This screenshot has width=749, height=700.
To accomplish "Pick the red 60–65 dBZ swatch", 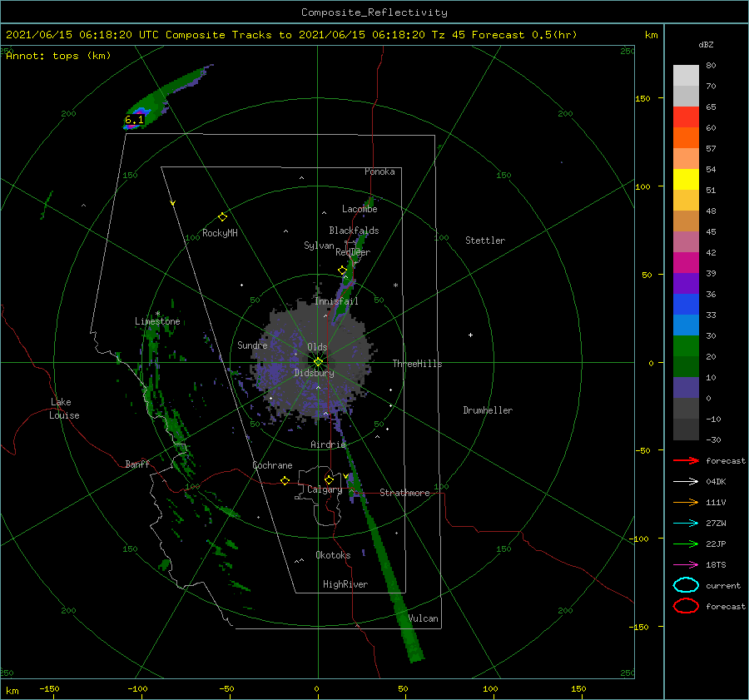I will tap(686, 117).
